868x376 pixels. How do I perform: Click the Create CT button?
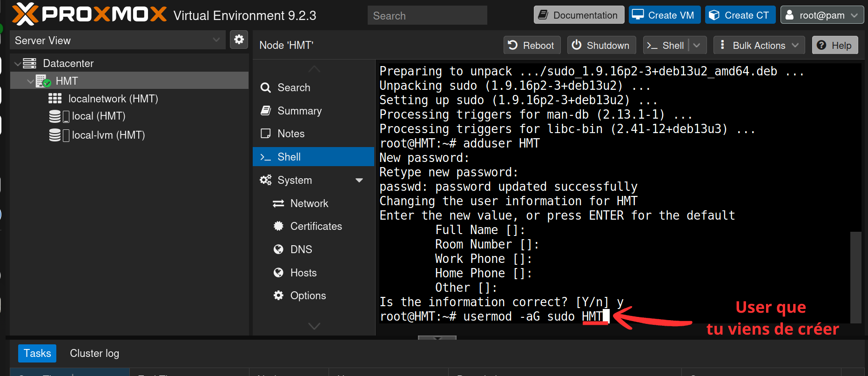740,15
